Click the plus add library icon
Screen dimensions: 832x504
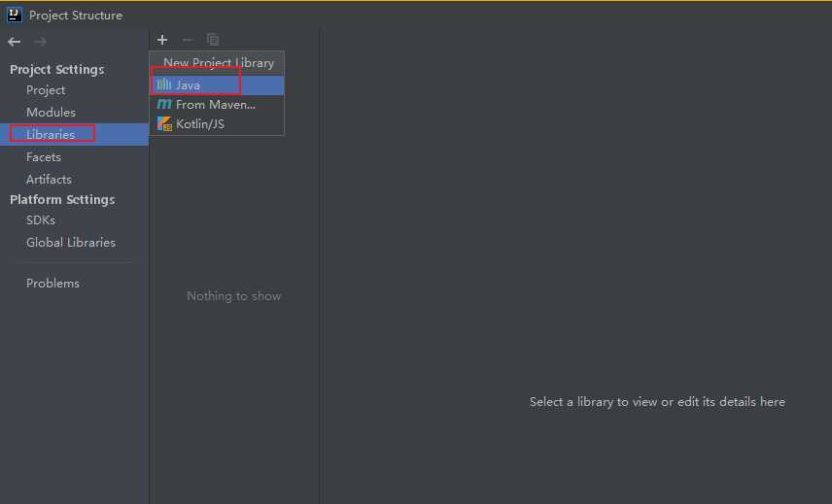(x=162, y=40)
